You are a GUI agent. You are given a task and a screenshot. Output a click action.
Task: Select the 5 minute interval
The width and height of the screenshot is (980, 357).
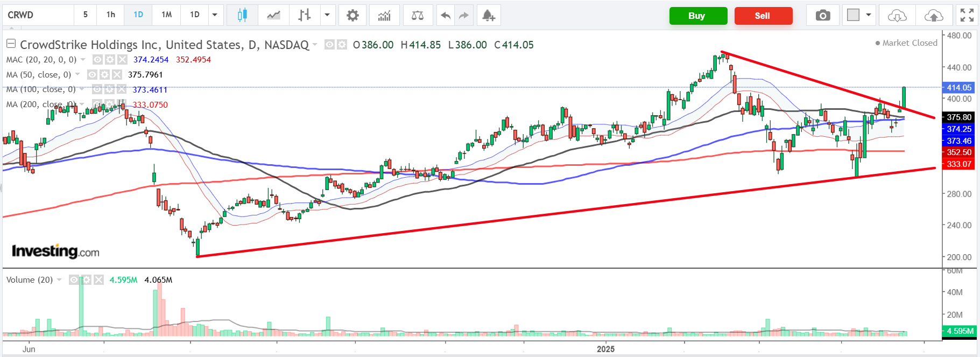[86, 15]
